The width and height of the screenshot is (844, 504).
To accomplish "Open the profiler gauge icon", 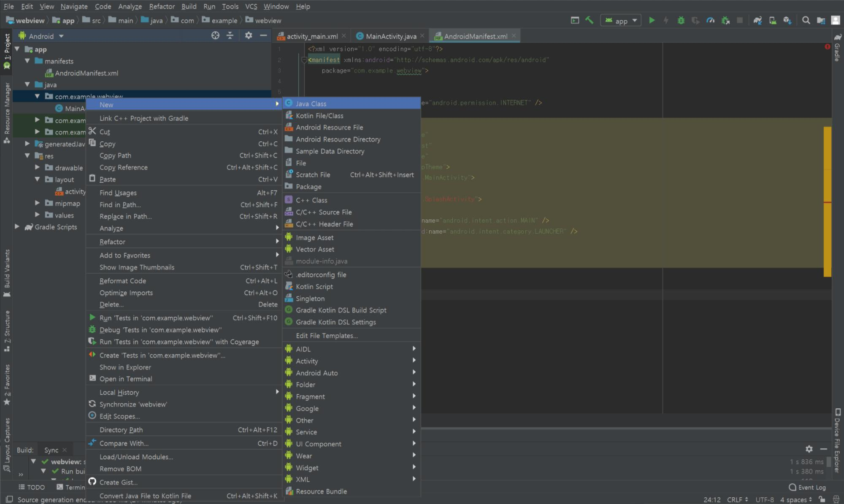I will 710,20.
